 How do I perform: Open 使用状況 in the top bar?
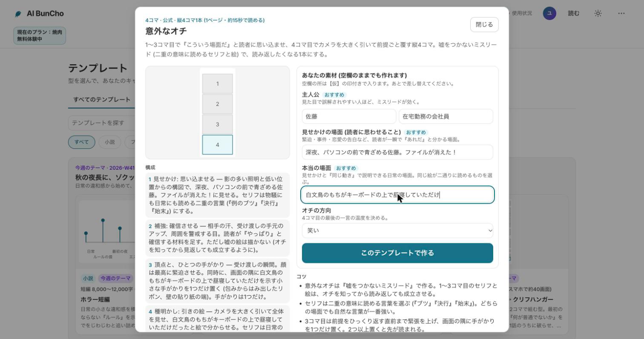[x=521, y=14]
